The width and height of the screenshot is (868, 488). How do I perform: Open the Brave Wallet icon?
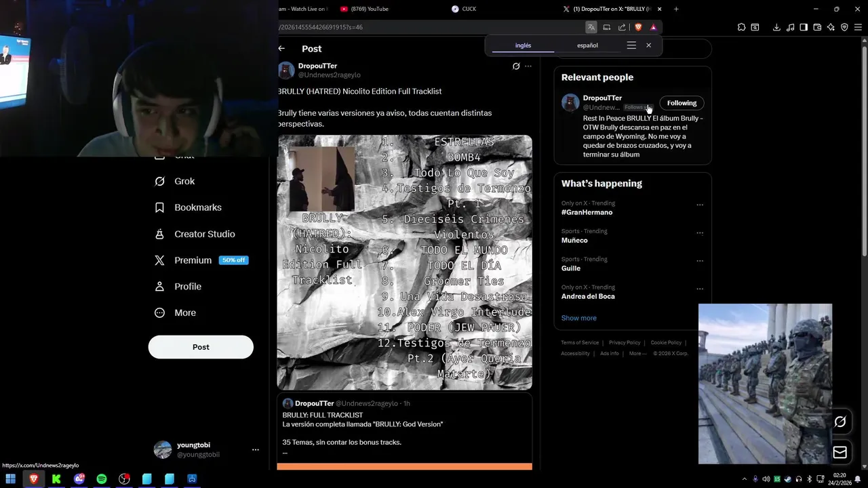(x=817, y=27)
